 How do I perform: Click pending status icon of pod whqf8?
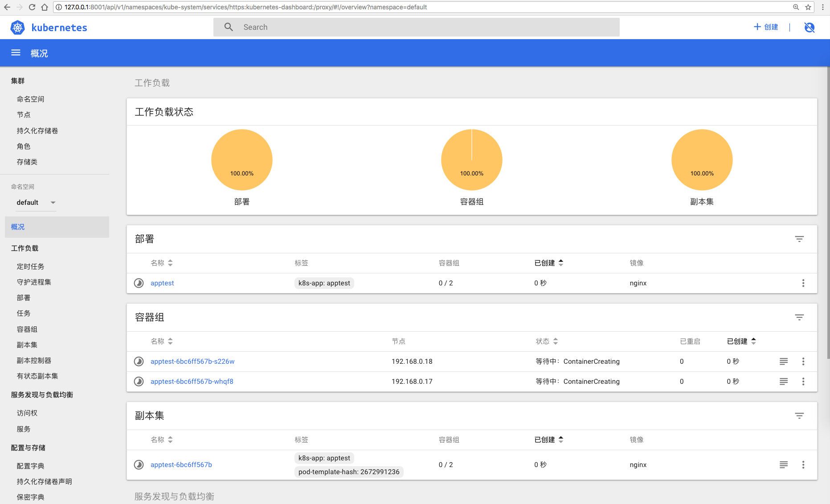(139, 382)
